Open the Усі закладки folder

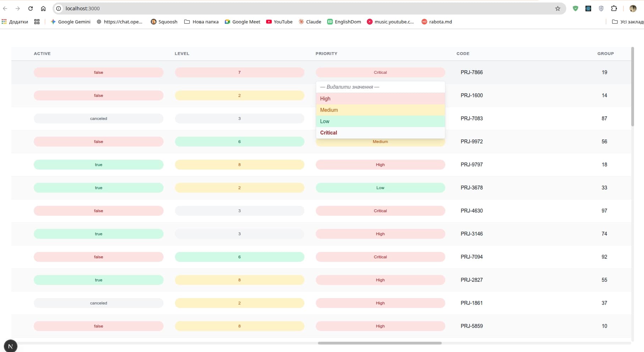[x=628, y=22]
